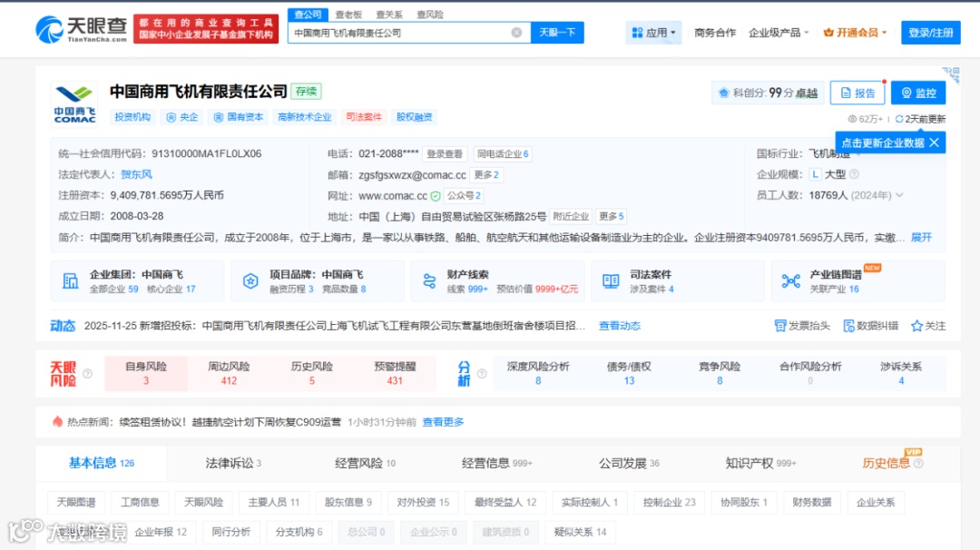Click the 报告 button
Viewport: 980px width, 550px height.
[857, 93]
